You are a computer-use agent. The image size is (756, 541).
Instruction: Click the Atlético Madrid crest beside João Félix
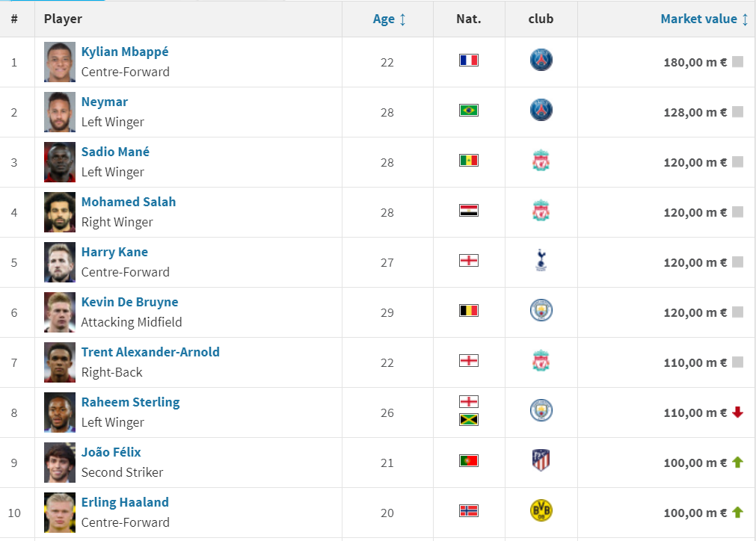(x=541, y=460)
